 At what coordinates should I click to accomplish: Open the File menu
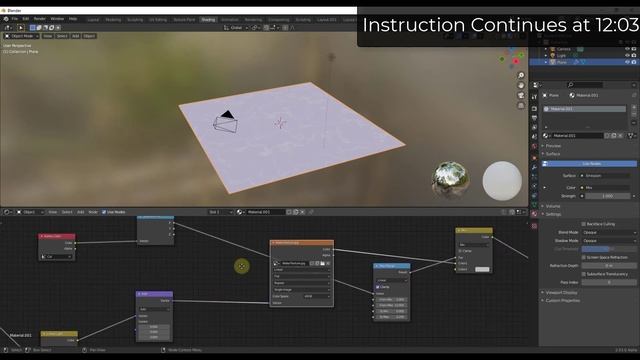[15, 19]
